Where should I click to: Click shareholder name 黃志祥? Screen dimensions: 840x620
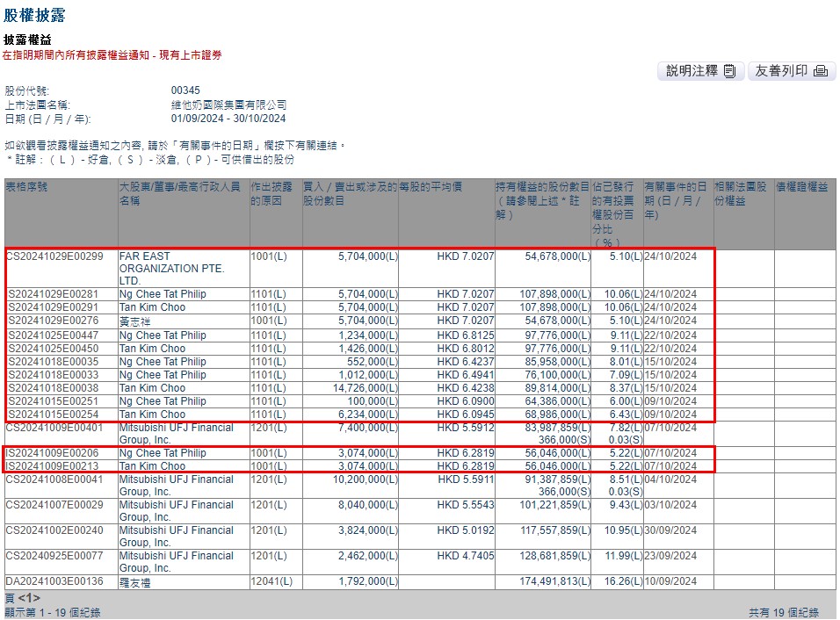pyautogui.click(x=135, y=321)
